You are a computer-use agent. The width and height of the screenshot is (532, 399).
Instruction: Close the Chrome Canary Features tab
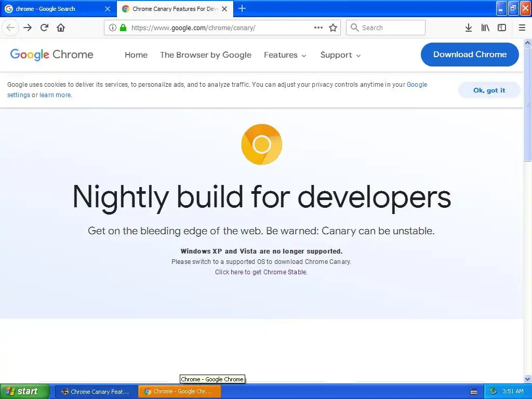pyautogui.click(x=224, y=9)
